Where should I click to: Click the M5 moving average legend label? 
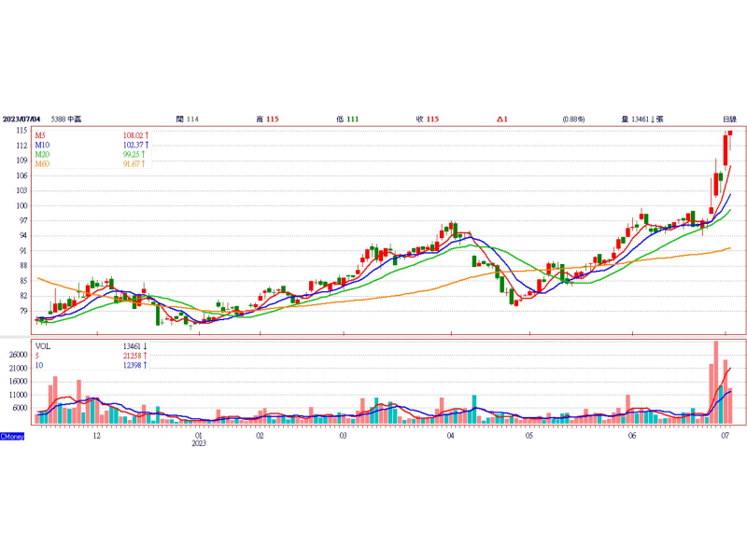tap(41, 136)
